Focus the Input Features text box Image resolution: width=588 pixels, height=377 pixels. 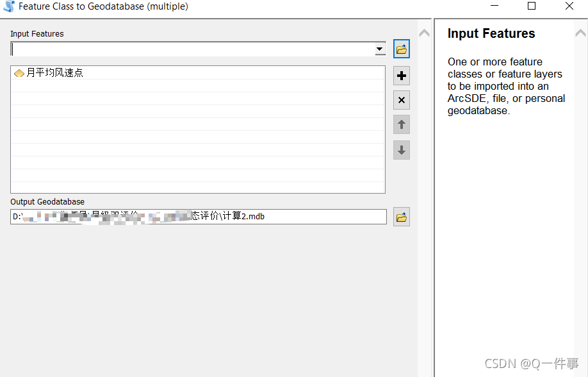click(x=193, y=49)
